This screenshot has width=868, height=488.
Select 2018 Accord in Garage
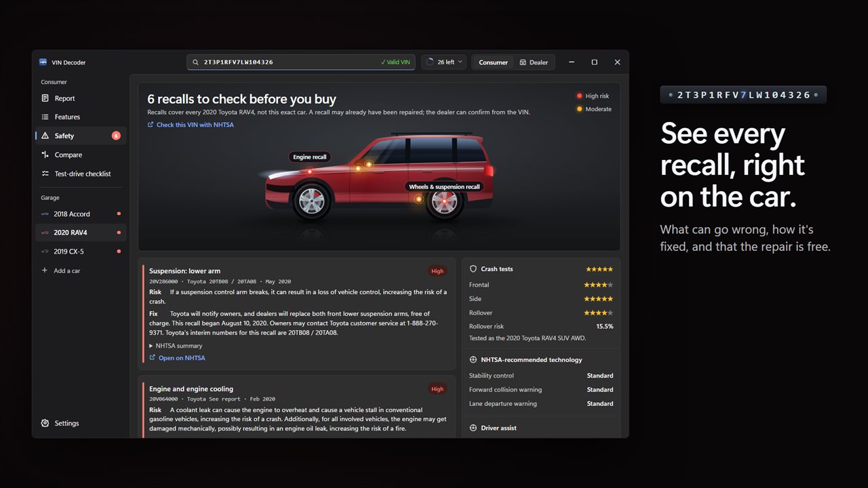tap(81, 213)
